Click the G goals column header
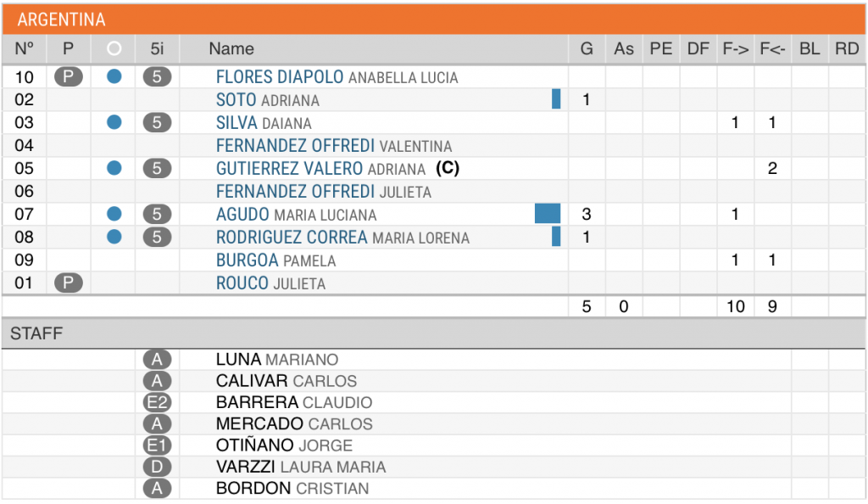The width and height of the screenshot is (868, 504). coord(587,48)
